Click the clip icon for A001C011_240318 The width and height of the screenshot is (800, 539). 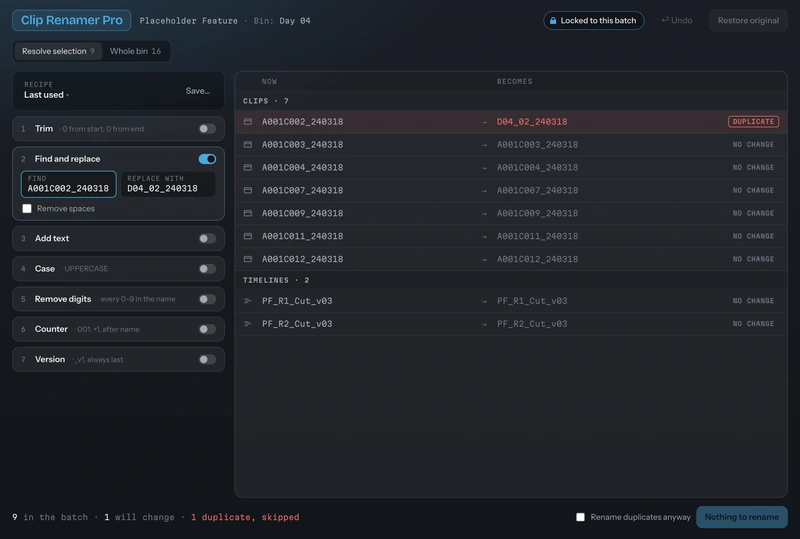click(x=248, y=236)
